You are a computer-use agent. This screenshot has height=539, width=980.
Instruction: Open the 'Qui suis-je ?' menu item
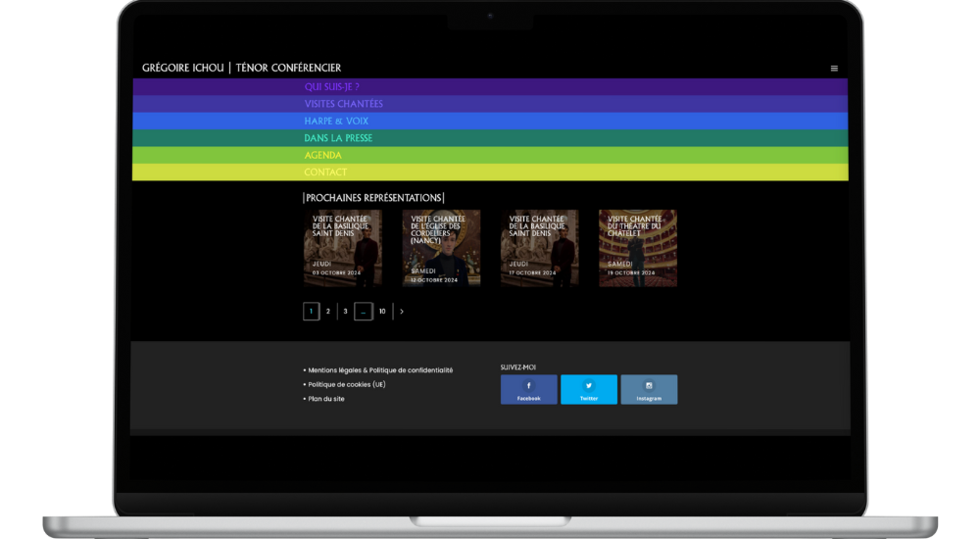click(x=331, y=86)
